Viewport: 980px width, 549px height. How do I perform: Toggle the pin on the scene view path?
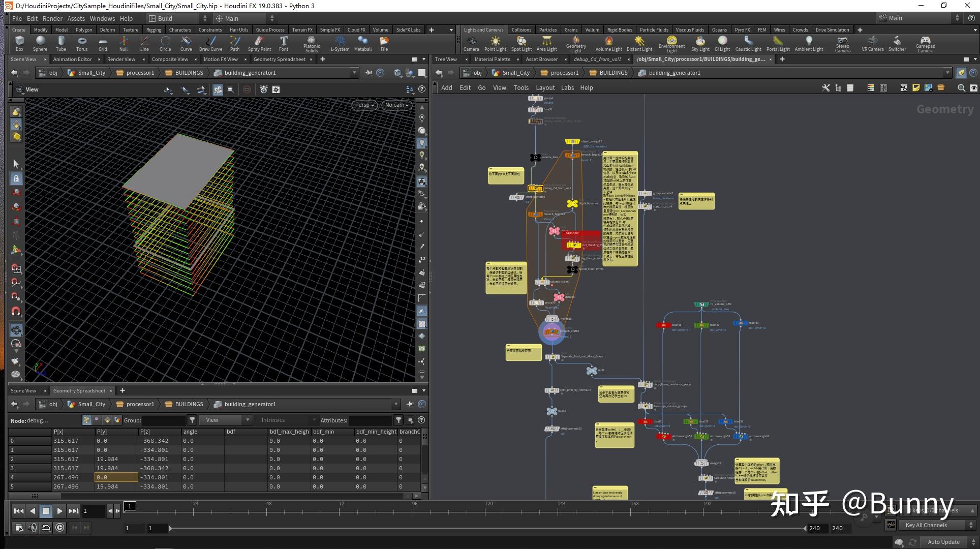369,73
